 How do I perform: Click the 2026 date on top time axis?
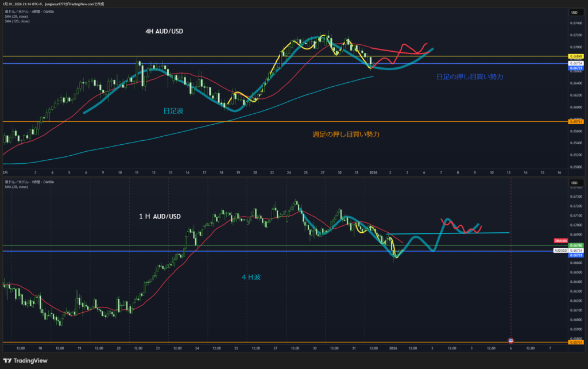373,172
